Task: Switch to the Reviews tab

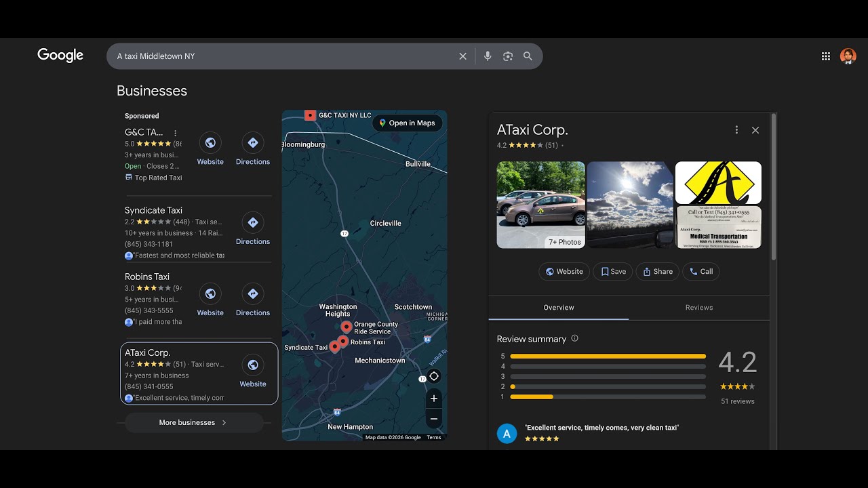Action: coord(699,308)
